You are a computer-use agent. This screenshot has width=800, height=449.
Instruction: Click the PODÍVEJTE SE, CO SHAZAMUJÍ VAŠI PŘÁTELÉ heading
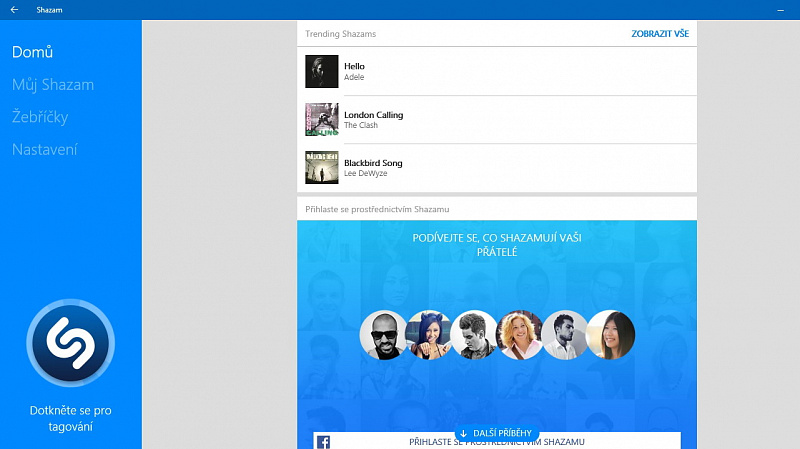pyautogui.click(x=497, y=245)
